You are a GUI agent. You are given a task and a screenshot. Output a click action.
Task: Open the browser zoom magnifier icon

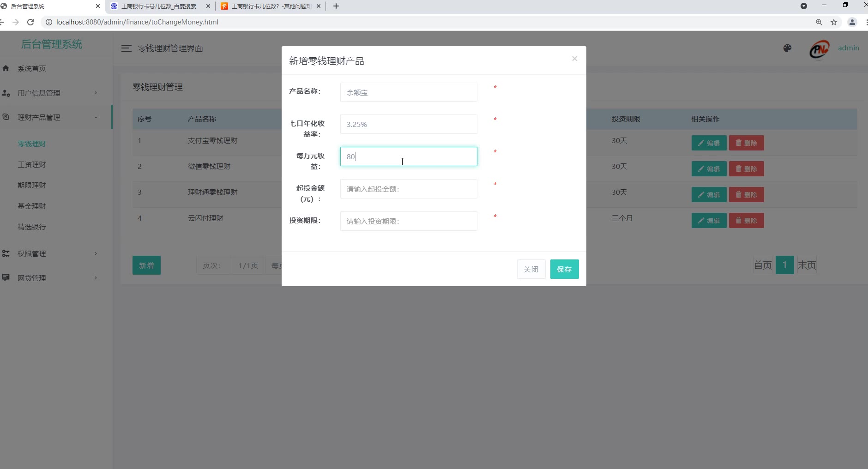(x=819, y=22)
